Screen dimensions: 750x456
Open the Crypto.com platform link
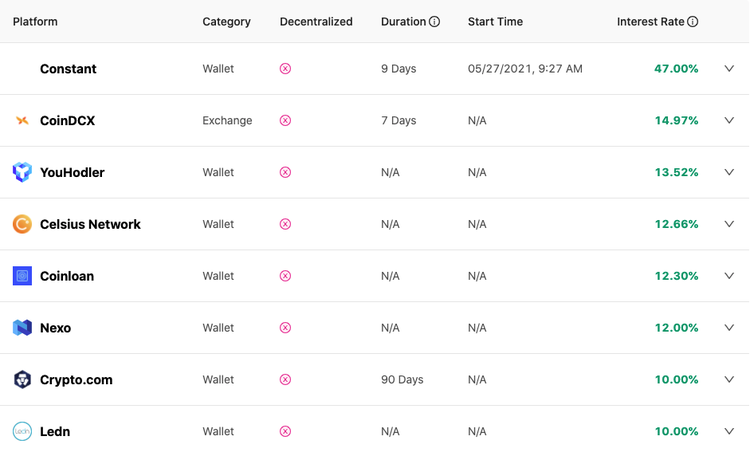point(76,379)
